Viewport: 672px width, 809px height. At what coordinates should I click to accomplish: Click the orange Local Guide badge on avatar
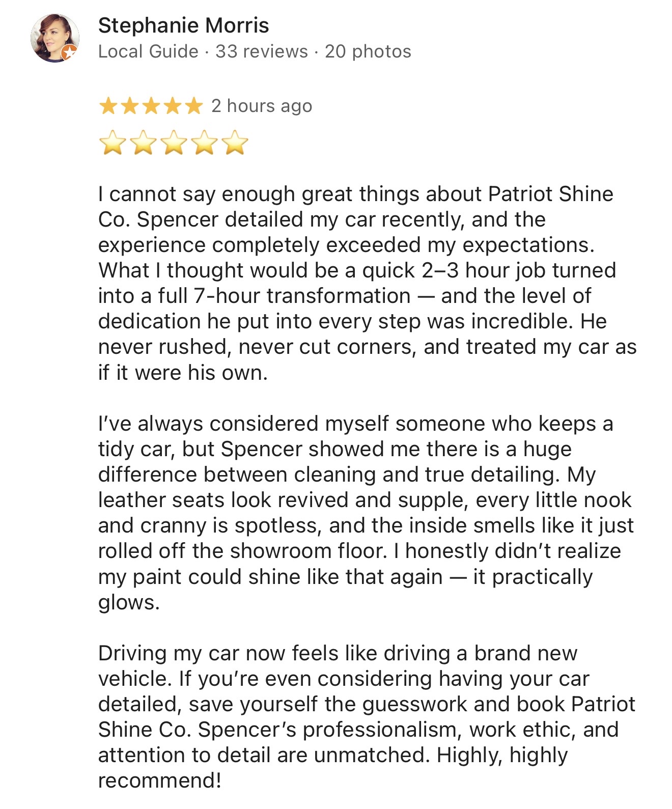[x=69, y=52]
